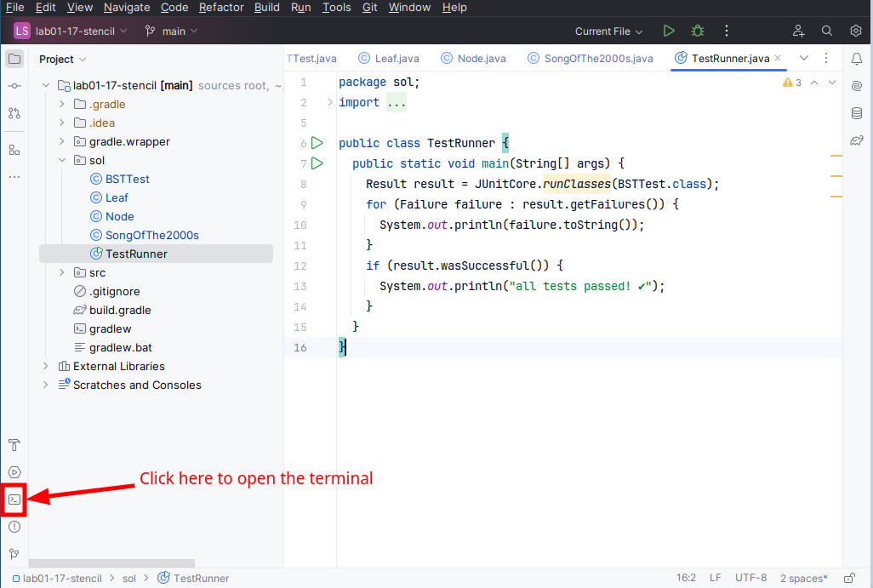Open the Git tool window icon

(x=14, y=553)
